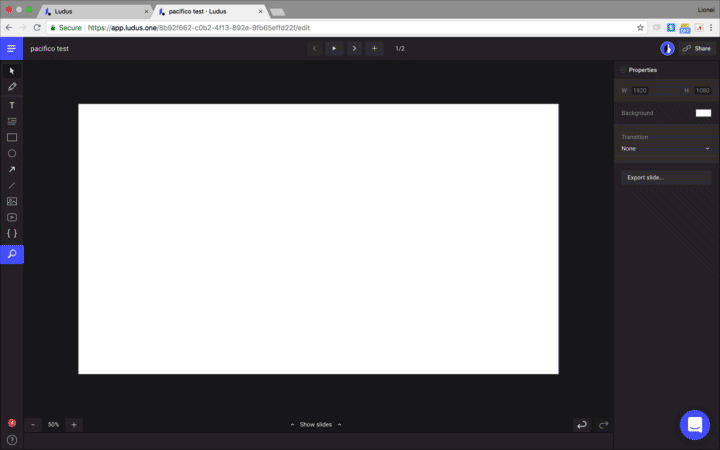Select the video embed tool

tap(12, 217)
